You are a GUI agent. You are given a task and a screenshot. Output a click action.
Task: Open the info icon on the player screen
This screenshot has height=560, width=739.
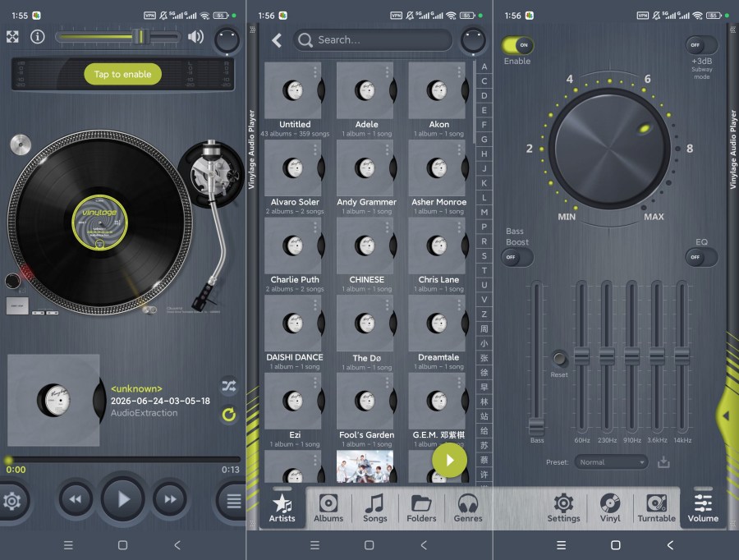click(38, 37)
